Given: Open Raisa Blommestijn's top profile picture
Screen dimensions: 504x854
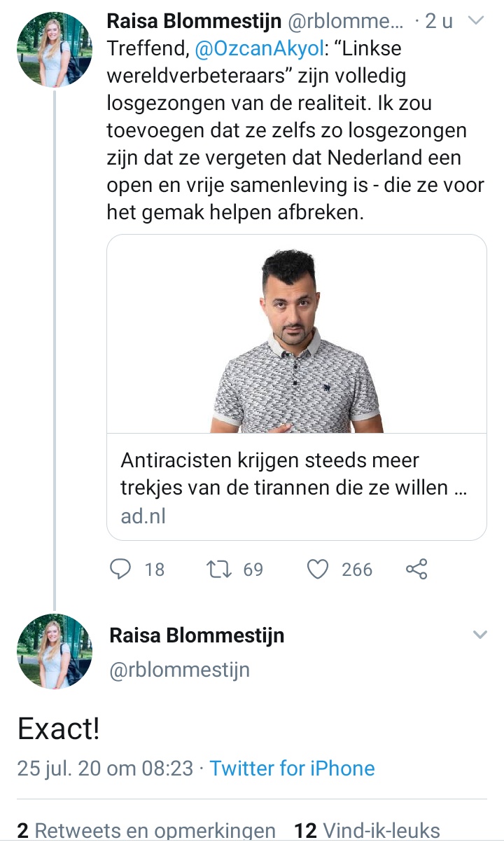Looking at the screenshot, I should click(x=54, y=49).
